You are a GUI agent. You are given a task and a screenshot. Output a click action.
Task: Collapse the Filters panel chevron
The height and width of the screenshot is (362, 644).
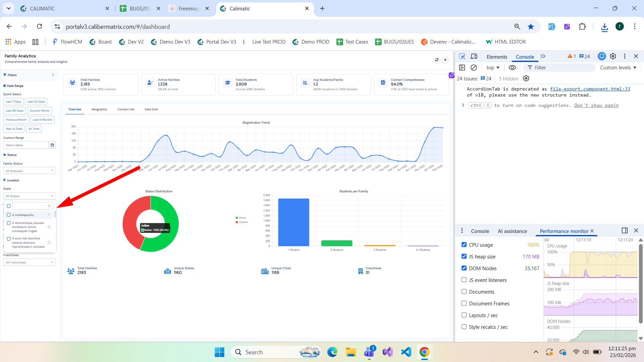53,75
